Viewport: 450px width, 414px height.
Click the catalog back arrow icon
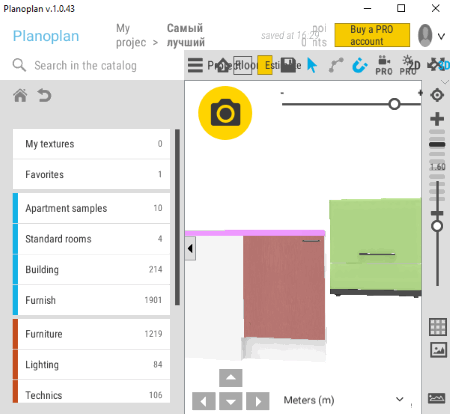click(44, 96)
